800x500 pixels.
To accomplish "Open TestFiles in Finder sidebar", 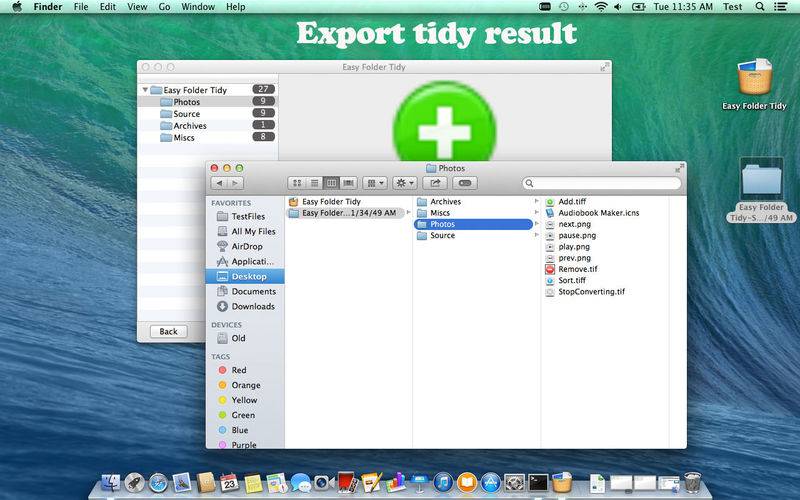I will [x=245, y=216].
